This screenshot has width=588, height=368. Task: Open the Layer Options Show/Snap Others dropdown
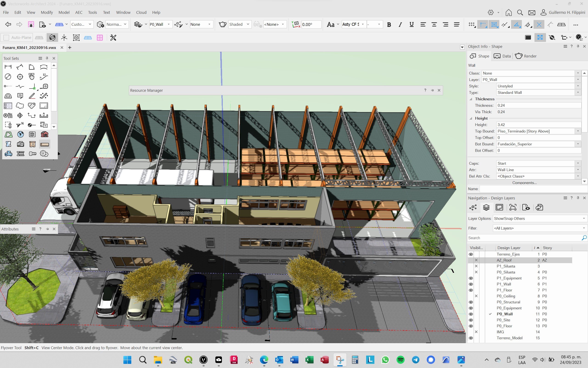pos(540,218)
